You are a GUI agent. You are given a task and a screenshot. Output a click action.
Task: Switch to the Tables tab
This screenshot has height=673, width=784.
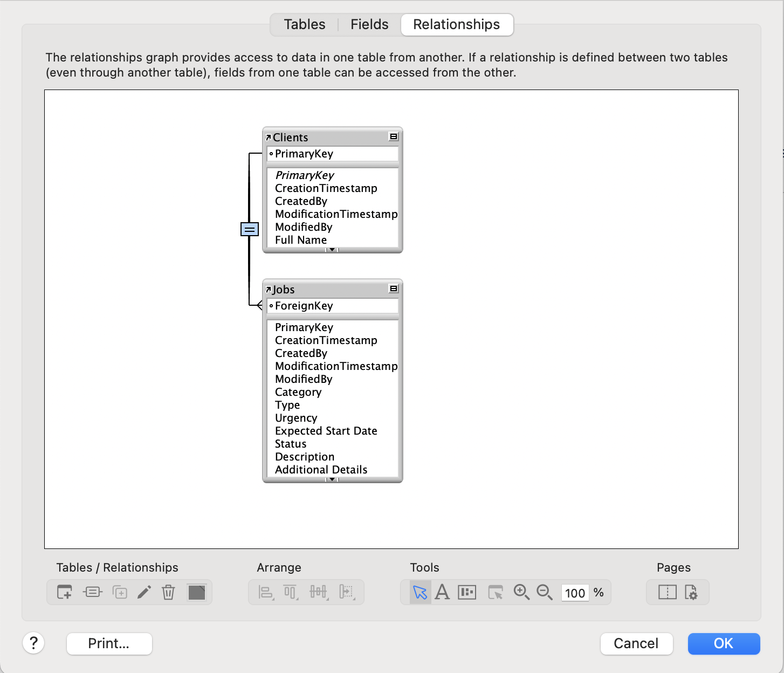tap(304, 24)
